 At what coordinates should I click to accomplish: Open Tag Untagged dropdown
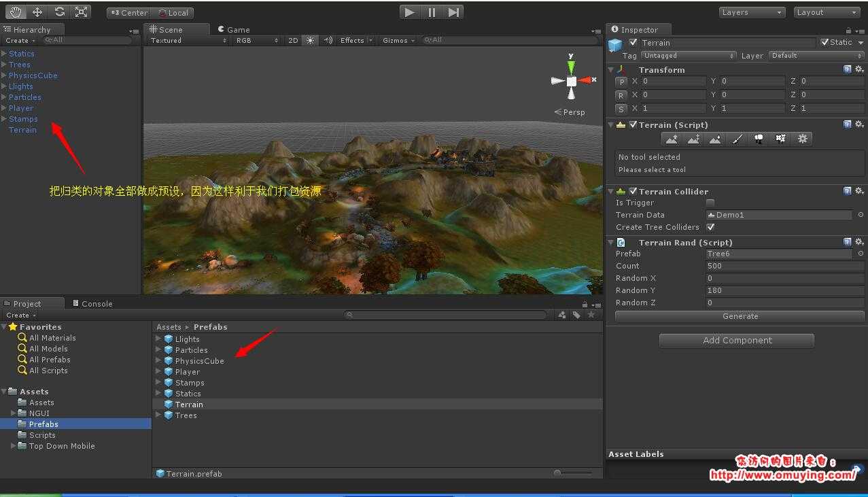pos(689,56)
